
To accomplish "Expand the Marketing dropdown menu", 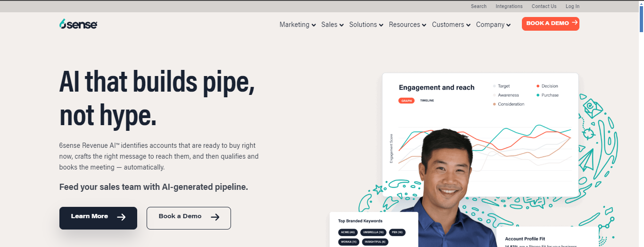I will coord(297,25).
